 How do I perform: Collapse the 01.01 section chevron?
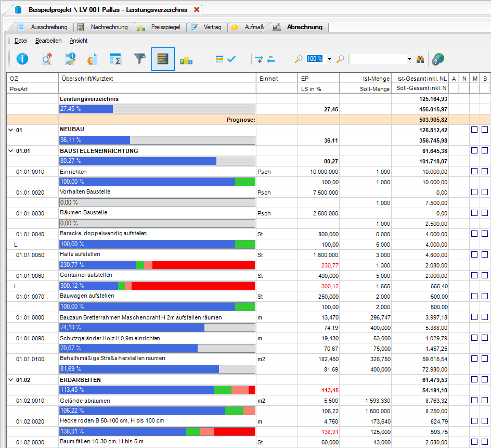click(x=10, y=151)
